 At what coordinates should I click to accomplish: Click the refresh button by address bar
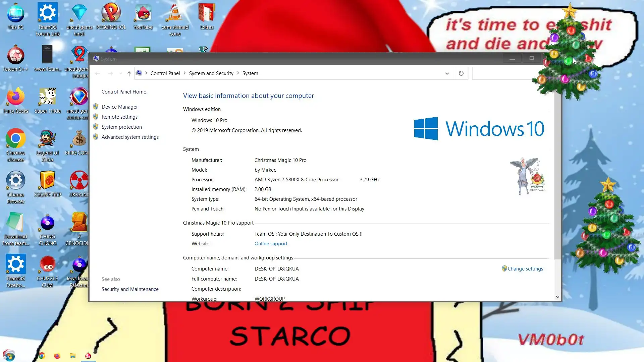(461, 73)
